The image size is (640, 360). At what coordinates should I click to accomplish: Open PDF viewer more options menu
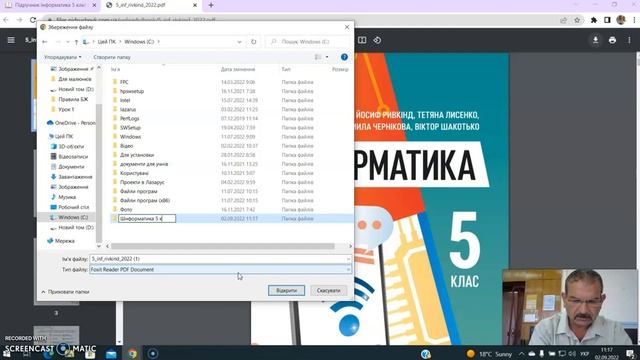coord(629,40)
